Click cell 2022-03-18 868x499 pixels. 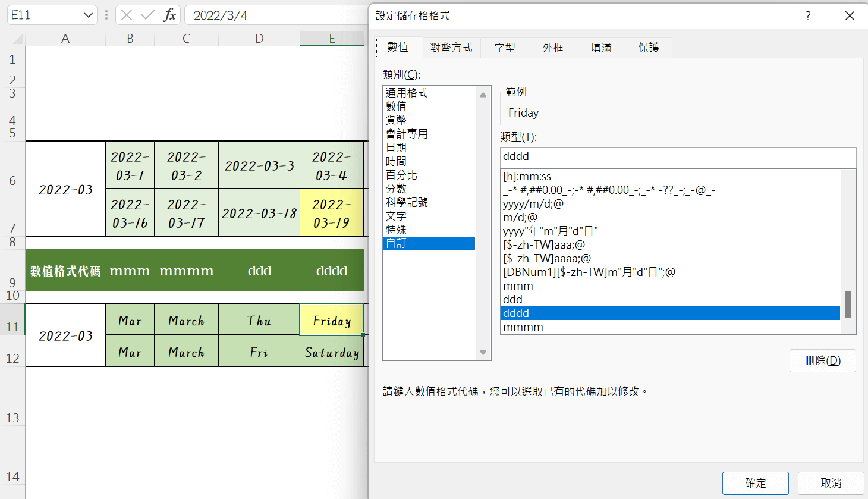(x=259, y=213)
